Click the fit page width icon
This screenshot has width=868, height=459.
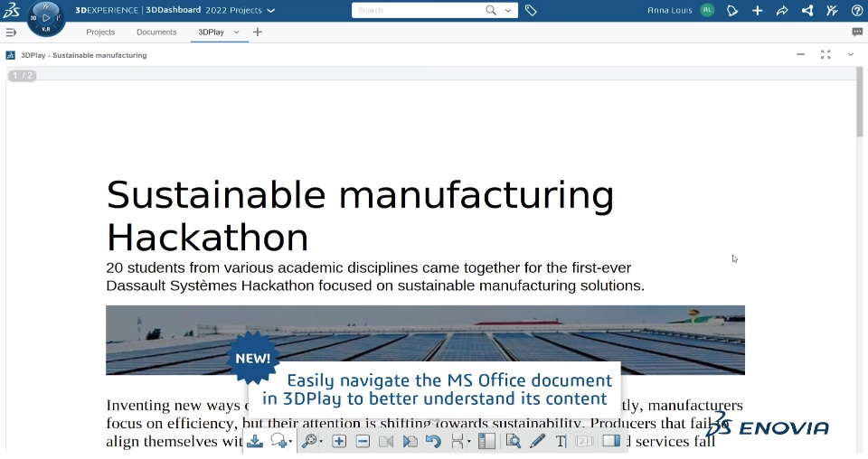click(458, 441)
